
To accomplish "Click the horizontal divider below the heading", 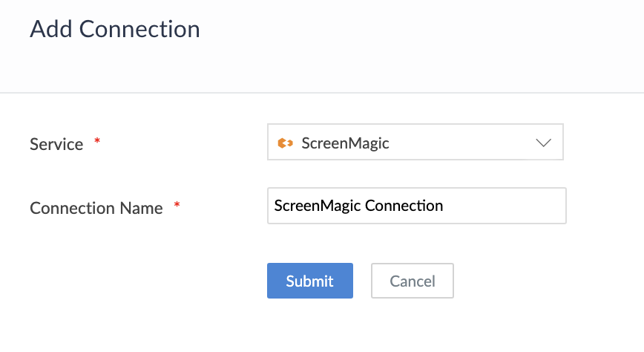I will tap(322, 93).
